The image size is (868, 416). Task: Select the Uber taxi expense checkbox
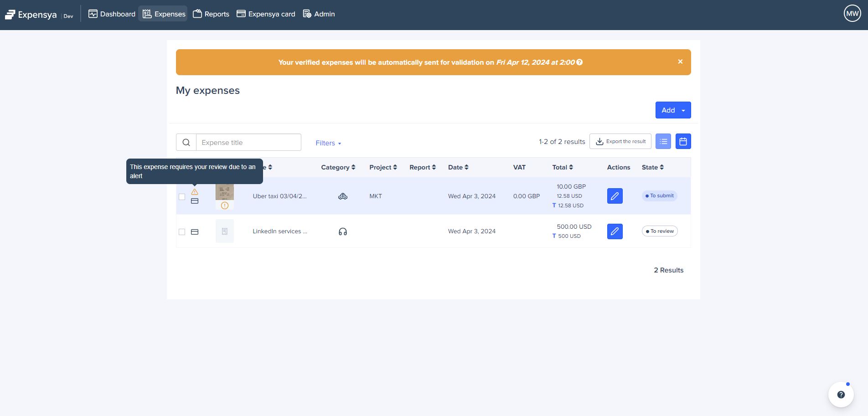click(182, 197)
